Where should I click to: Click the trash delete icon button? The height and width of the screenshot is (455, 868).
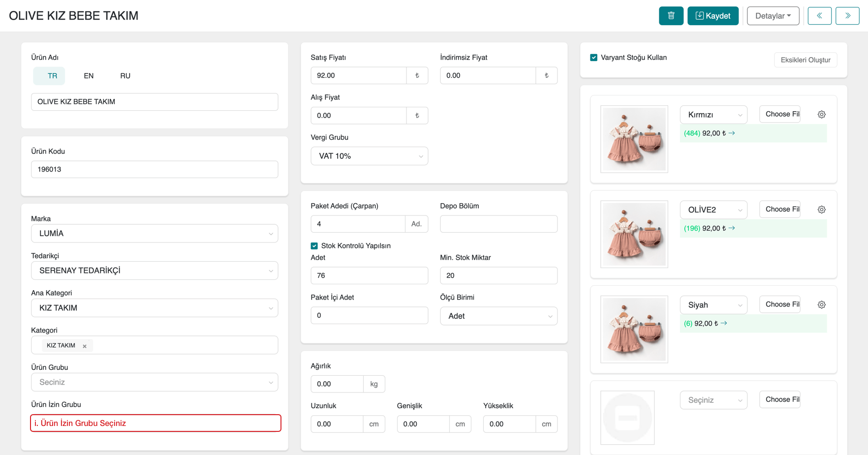[671, 16]
